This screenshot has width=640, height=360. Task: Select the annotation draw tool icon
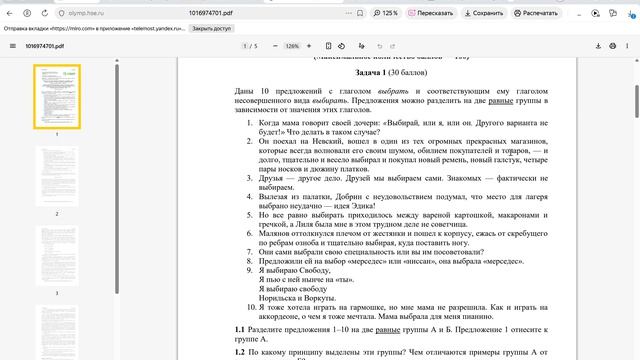click(x=361, y=46)
